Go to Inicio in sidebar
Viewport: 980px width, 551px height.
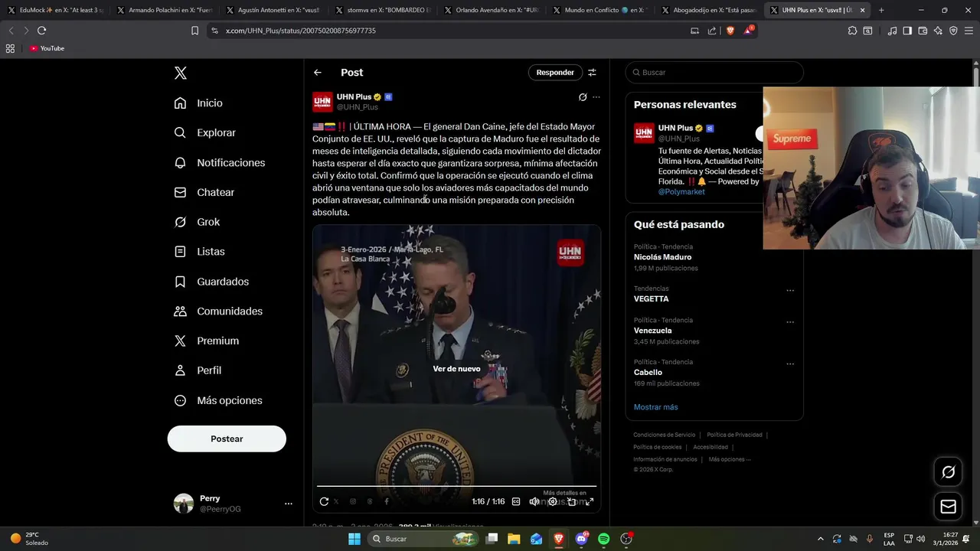click(x=198, y=103)
